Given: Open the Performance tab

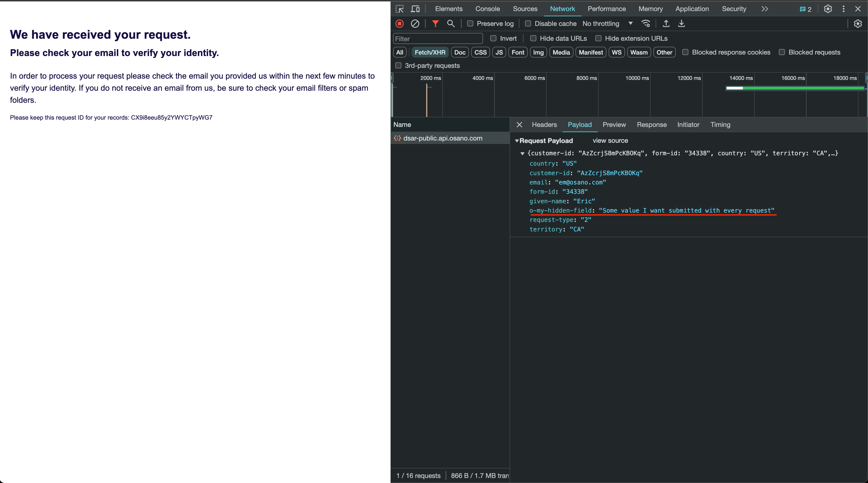Looking at the screenshot, I should tap(607, 9).
